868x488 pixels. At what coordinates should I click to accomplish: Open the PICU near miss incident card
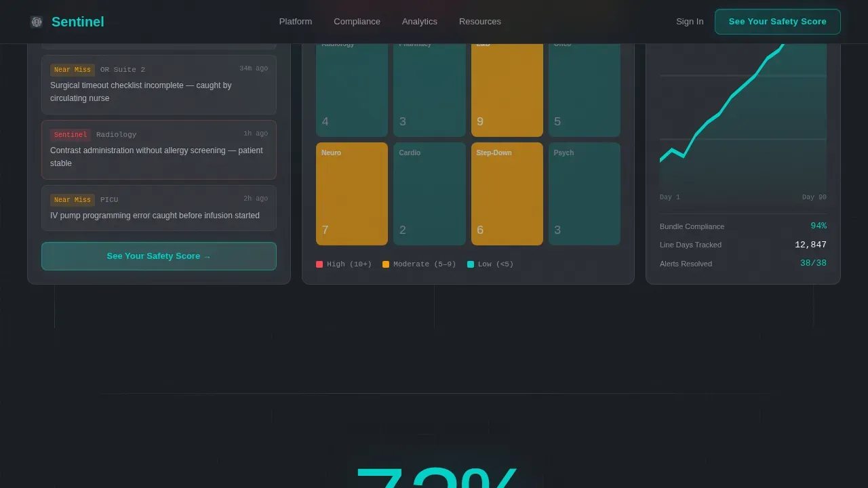159,208
